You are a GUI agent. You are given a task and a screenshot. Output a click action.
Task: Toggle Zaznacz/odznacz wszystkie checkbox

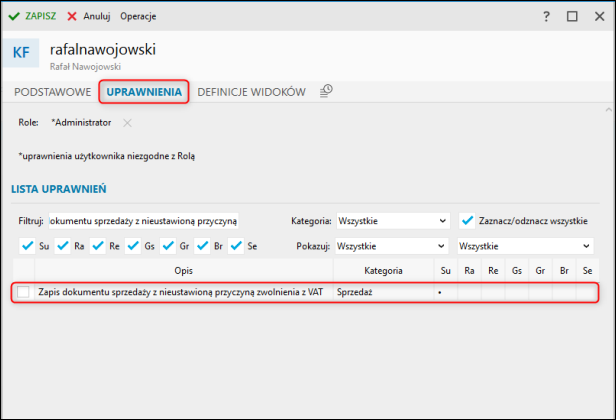(467, 221)
